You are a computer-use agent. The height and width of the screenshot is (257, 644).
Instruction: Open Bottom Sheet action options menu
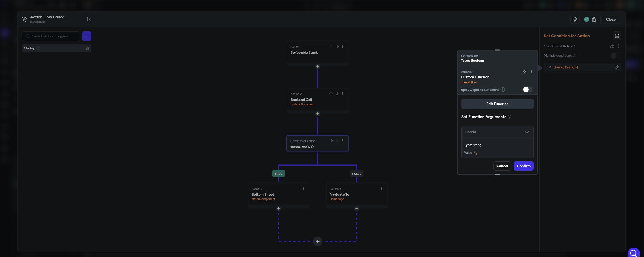pos(303,188)
